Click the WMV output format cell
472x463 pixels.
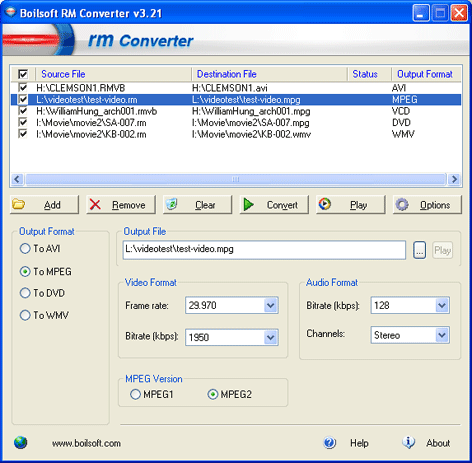point(403,134)
